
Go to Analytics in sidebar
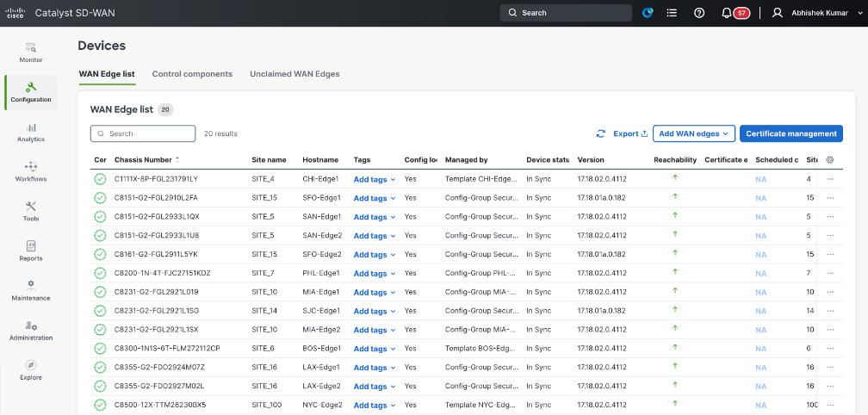tap(31, 133)
